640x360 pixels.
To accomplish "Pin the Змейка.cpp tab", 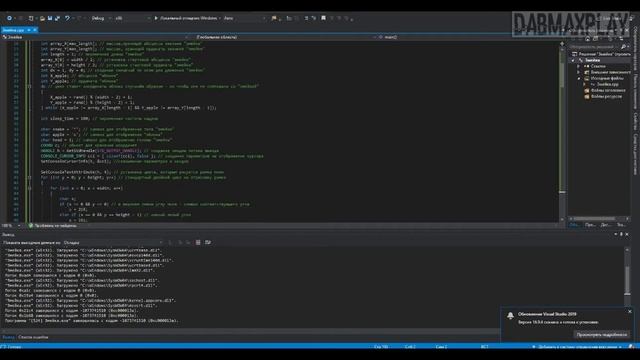I will pos(29,30).
